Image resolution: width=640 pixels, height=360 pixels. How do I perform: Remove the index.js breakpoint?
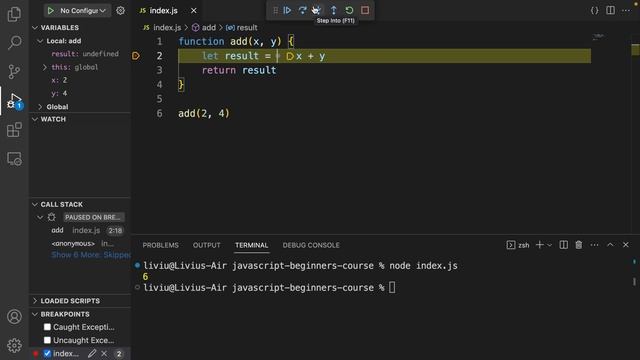point(104,353)
